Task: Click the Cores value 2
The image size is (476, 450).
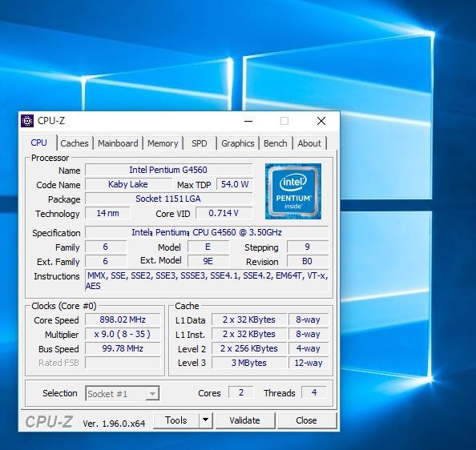Action: pos(241,392)
